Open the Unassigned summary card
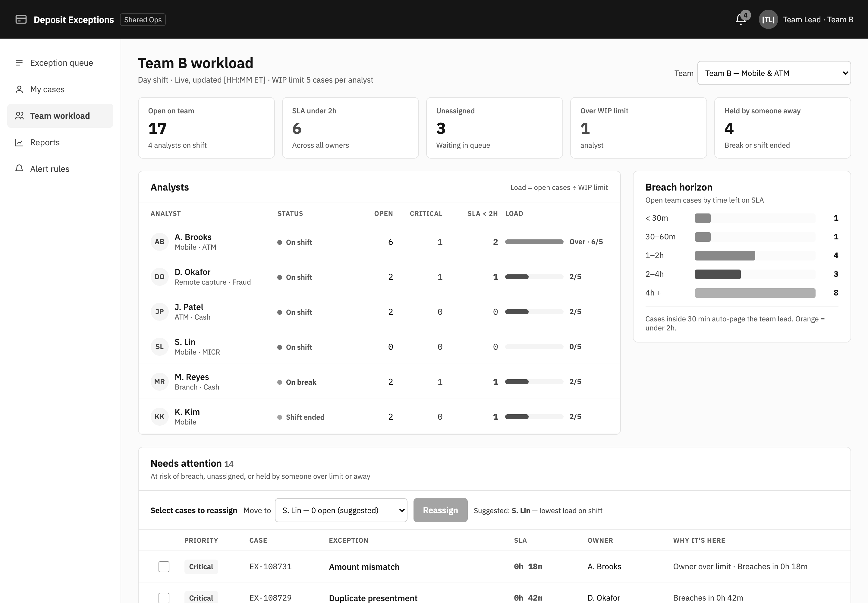This screenshot has height=603, width=868. tap(495, 128)
